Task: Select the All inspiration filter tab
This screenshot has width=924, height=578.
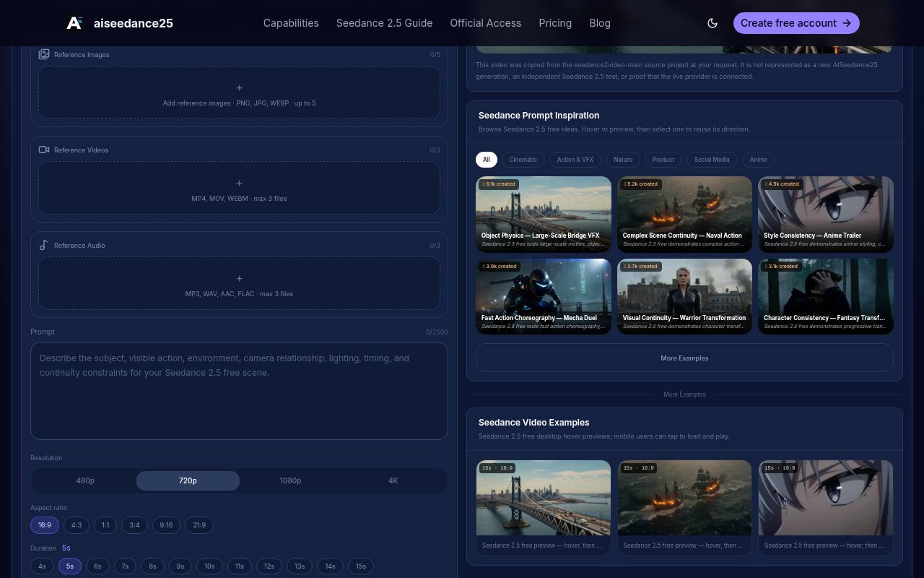Action: pos(487,160)
